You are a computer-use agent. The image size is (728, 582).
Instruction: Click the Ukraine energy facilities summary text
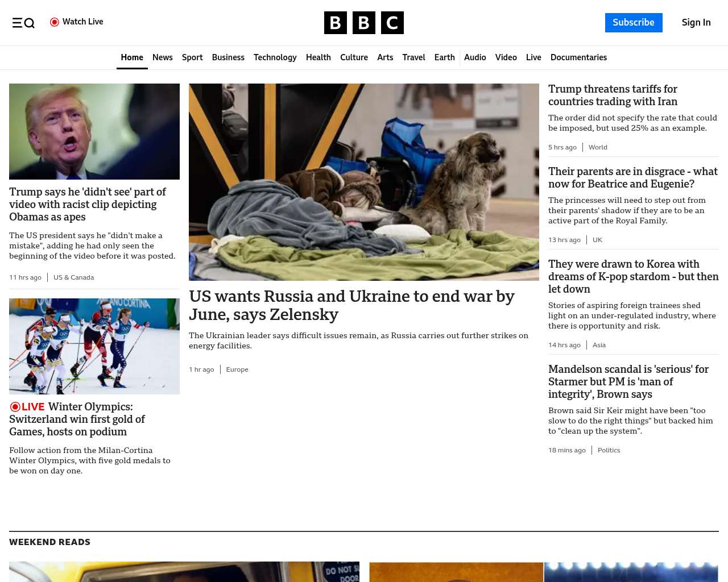pos(358,340)
